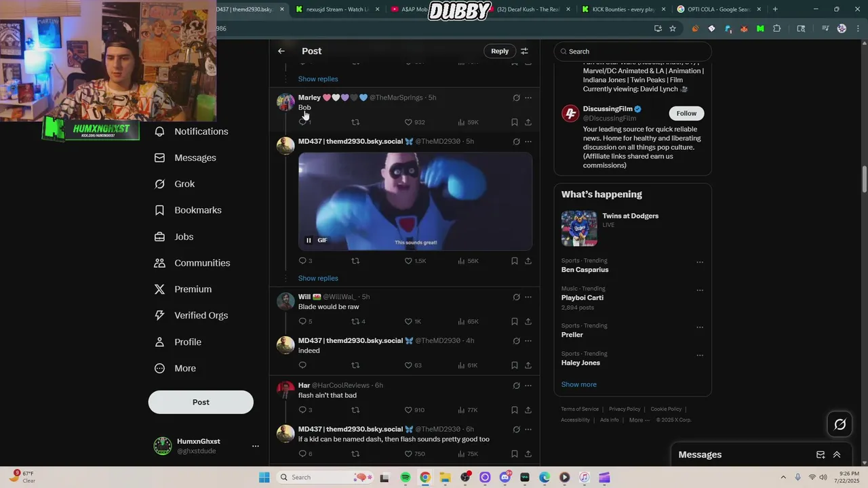Bookmark this page with star icon
This screenshot has height=488, width=868.
673,28
